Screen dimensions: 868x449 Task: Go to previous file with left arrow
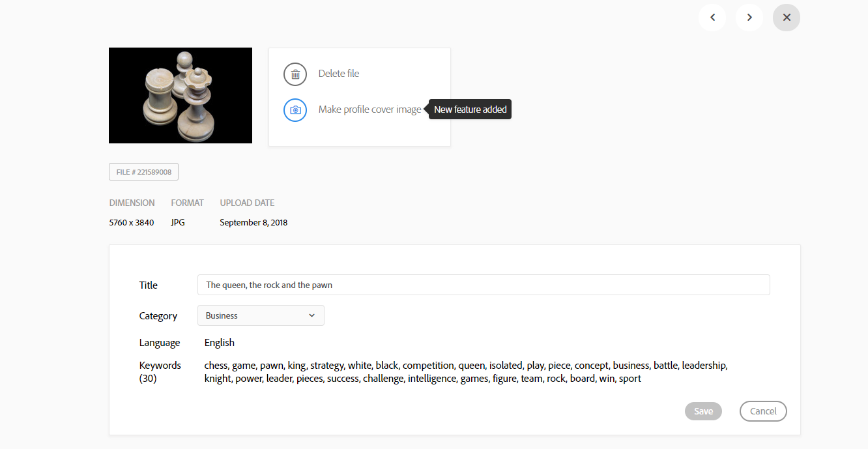pyautogui.click(x=712, y=18)
